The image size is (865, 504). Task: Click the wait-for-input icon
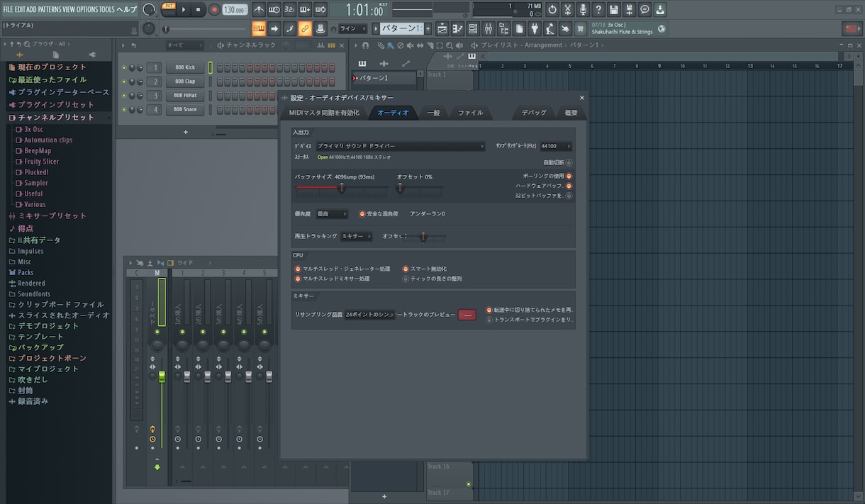(x=274, y=10)
